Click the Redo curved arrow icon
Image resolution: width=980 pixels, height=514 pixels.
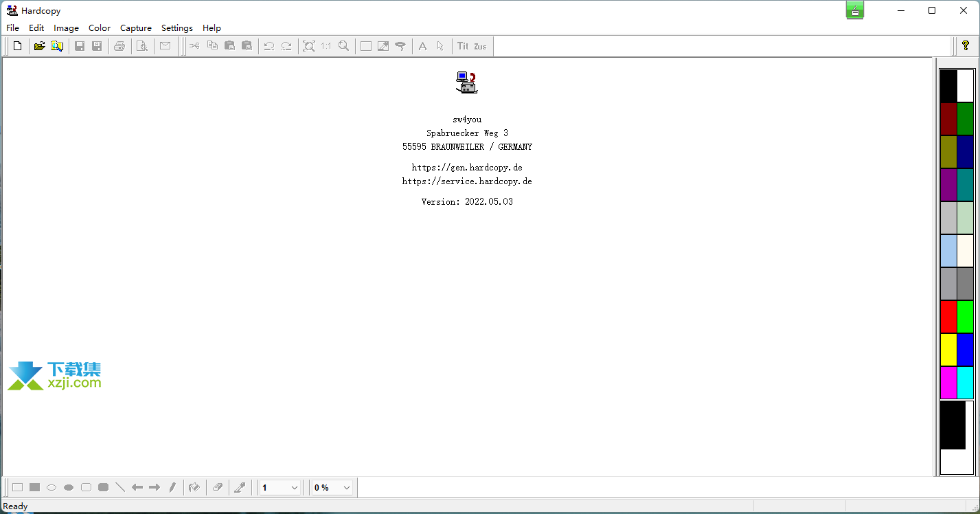286,46
